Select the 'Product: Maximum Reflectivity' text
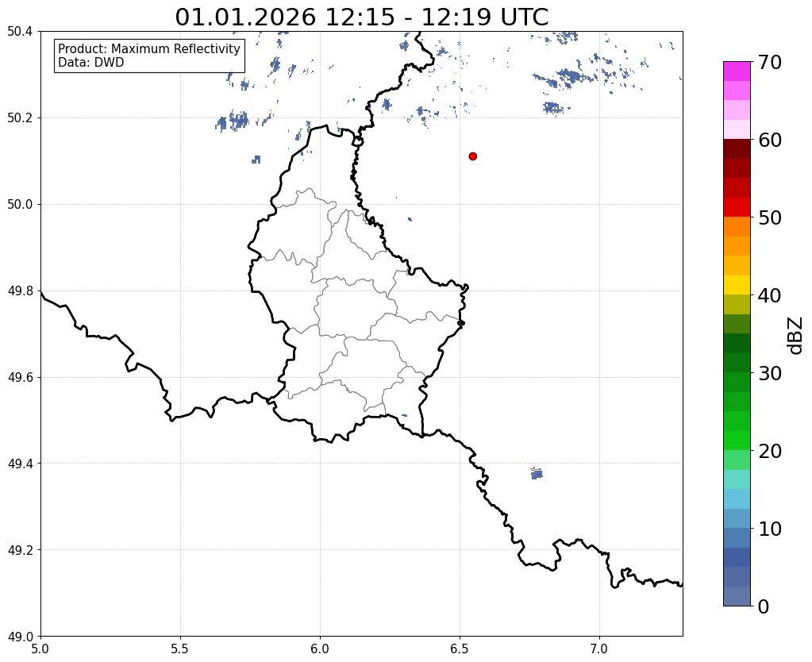Screen dimensions: 812x662 point(149,48)
